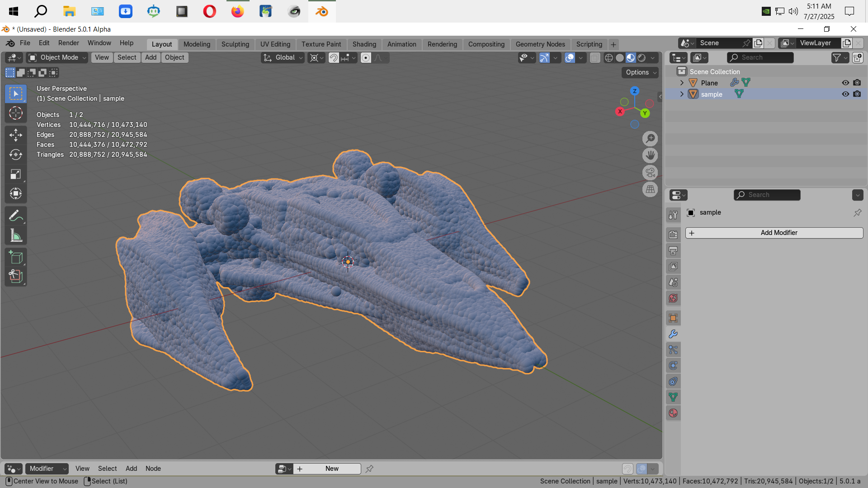868x488 pixels.
Task: Hide the Plane object in viewport
Action: [845, 83]
